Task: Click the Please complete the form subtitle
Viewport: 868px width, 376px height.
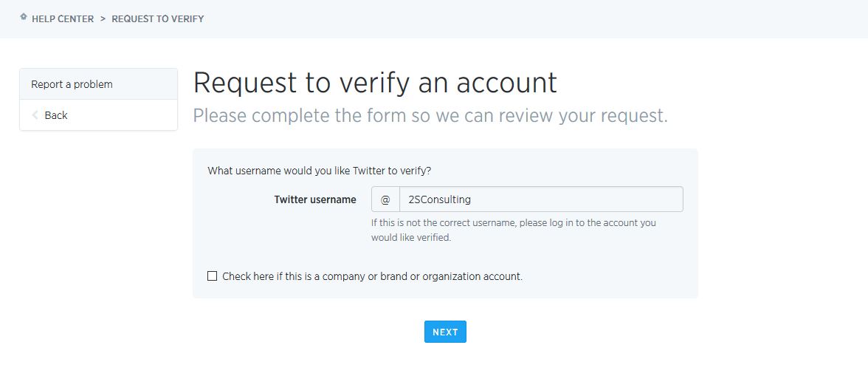Action: [x=430, y=116]
